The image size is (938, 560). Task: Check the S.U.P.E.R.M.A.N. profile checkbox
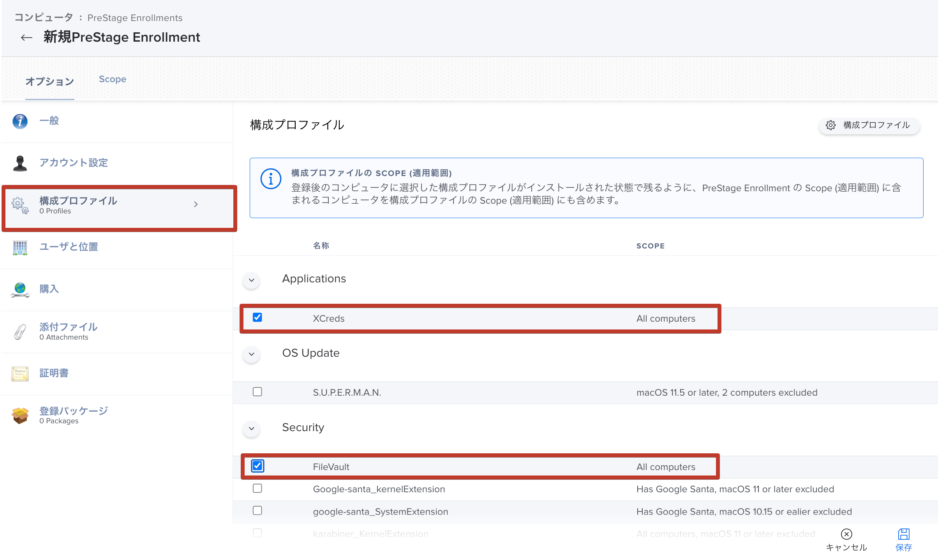(x=257, y=392)
